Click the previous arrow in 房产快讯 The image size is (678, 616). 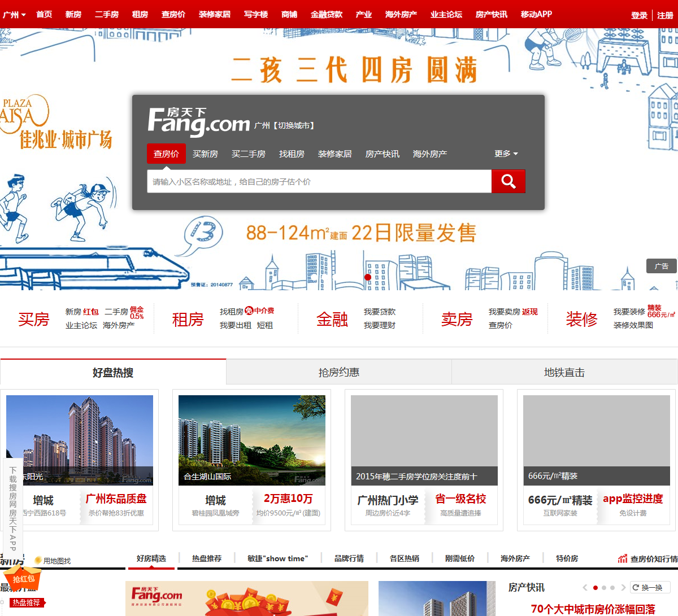point(585,588)
